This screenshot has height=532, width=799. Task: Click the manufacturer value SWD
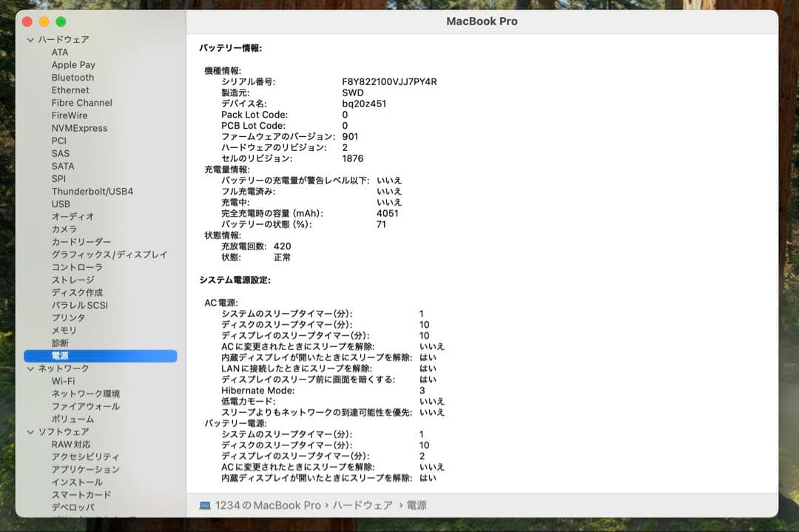click(353, 92)
